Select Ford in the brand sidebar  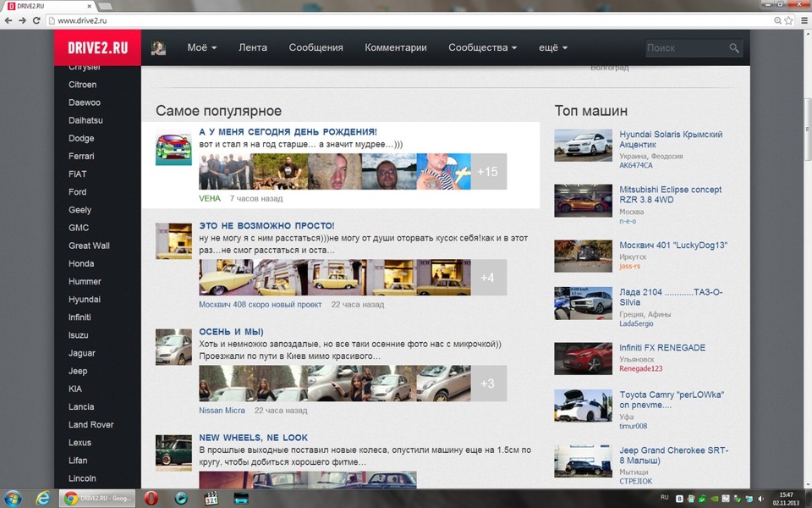click(x=77, y=192)
